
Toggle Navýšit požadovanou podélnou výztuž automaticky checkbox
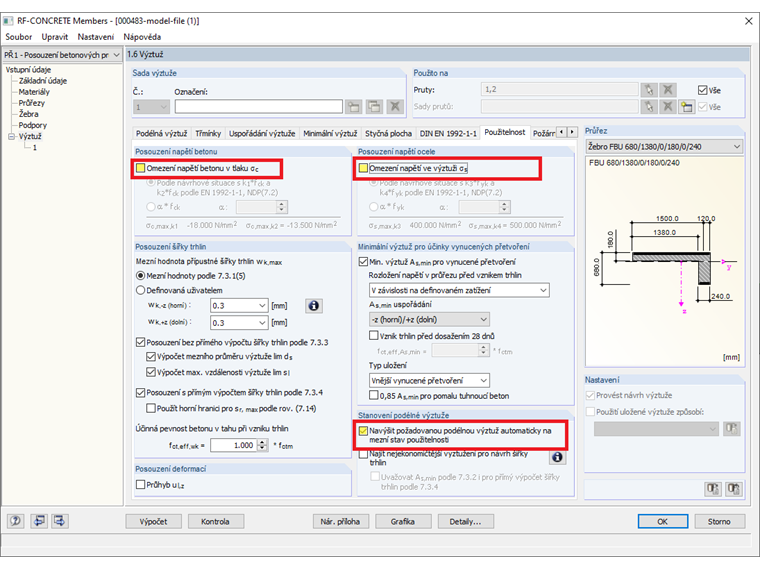tap(363, 430)
